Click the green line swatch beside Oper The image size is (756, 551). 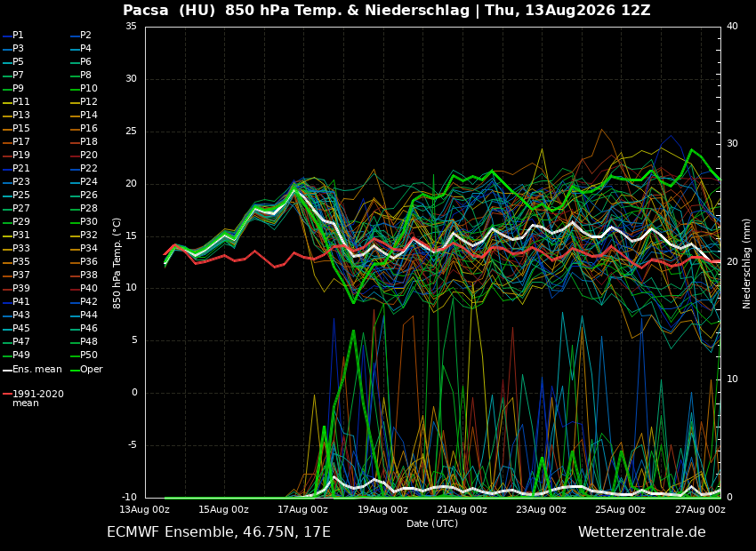pyautogui.click(x=75, y=371)
